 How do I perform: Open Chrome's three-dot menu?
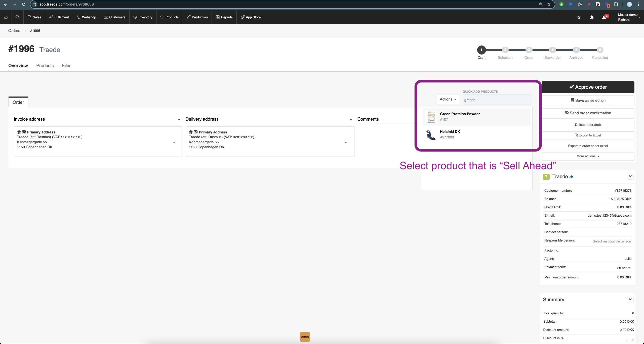click(638, 4)
